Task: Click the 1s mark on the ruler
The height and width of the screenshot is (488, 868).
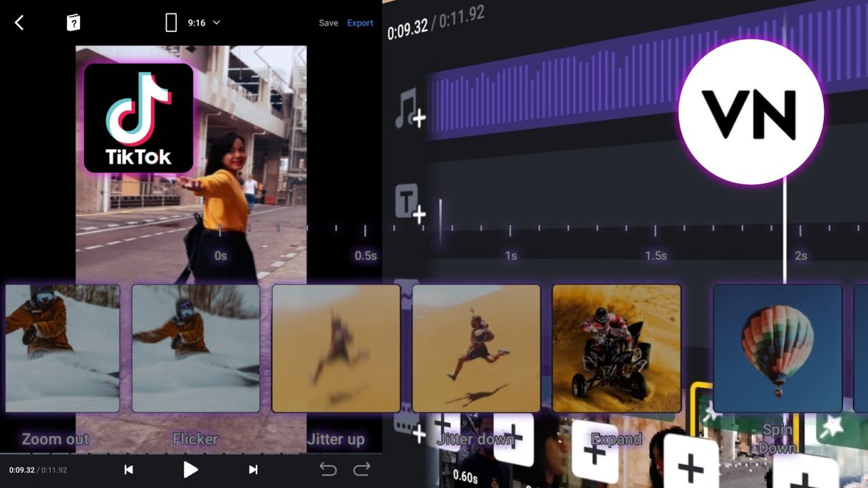Action: pyautogui.click(x=511, y=256)
